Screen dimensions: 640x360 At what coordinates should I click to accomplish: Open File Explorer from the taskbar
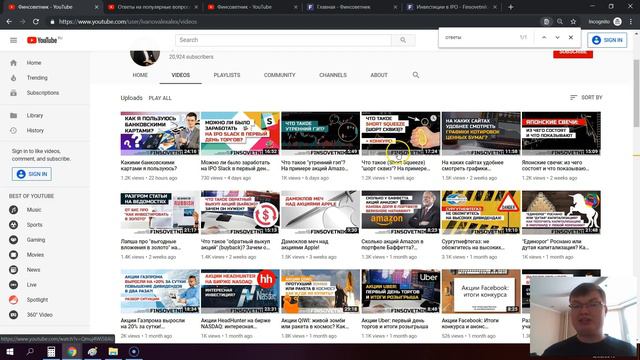tap(113, 351)
